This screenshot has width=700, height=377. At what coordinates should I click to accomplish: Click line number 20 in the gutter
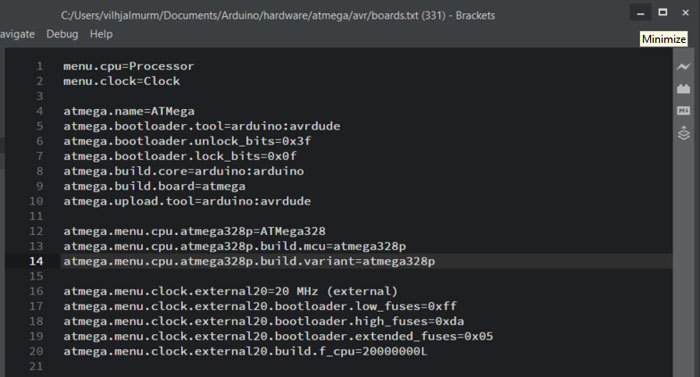point(36,351)
